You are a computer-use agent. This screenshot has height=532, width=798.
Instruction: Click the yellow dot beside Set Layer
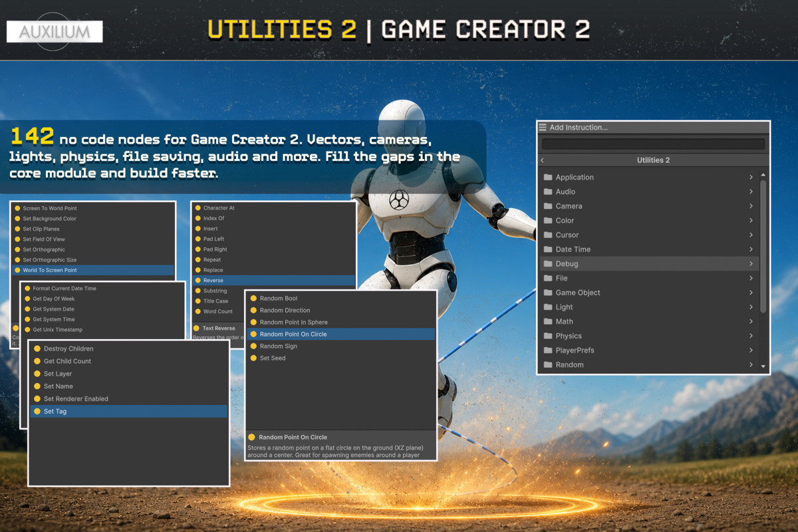[37, 374]
